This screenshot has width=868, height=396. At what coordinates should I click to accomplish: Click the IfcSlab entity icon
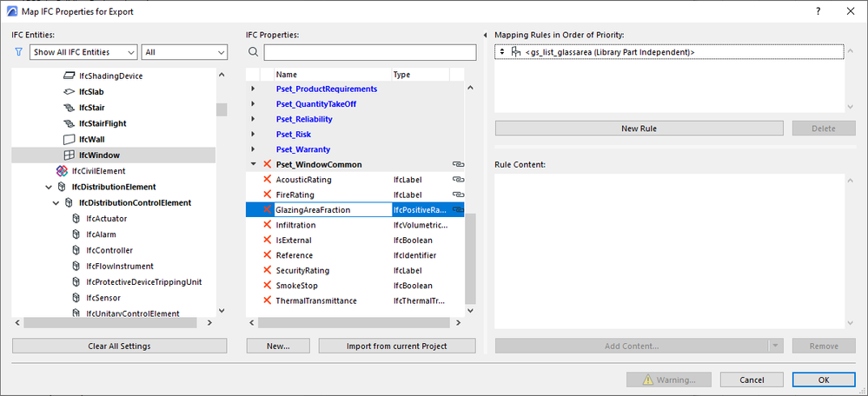point(70,91)
